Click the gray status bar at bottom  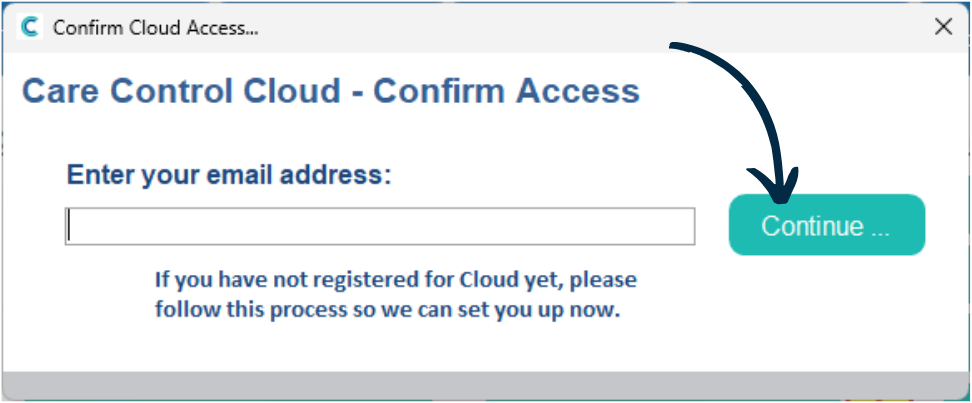[486, 385]
